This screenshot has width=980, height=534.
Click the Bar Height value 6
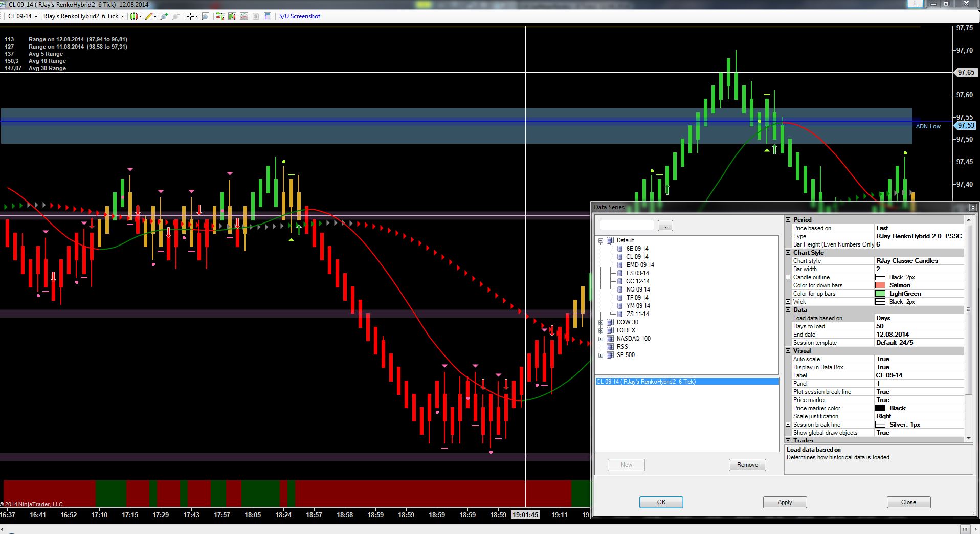[919, 244]
